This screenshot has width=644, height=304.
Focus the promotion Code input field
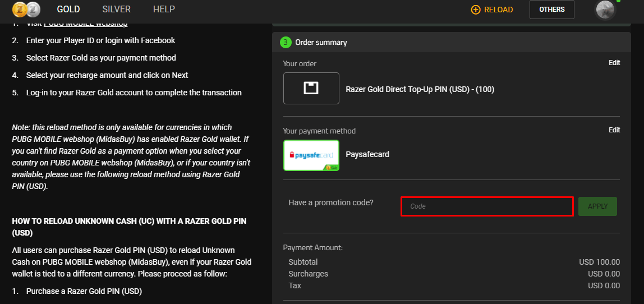point(487,206)
